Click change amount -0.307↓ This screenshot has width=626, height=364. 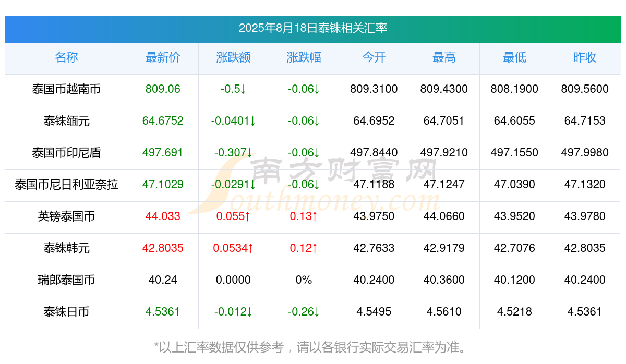click(x=233, y=153)
